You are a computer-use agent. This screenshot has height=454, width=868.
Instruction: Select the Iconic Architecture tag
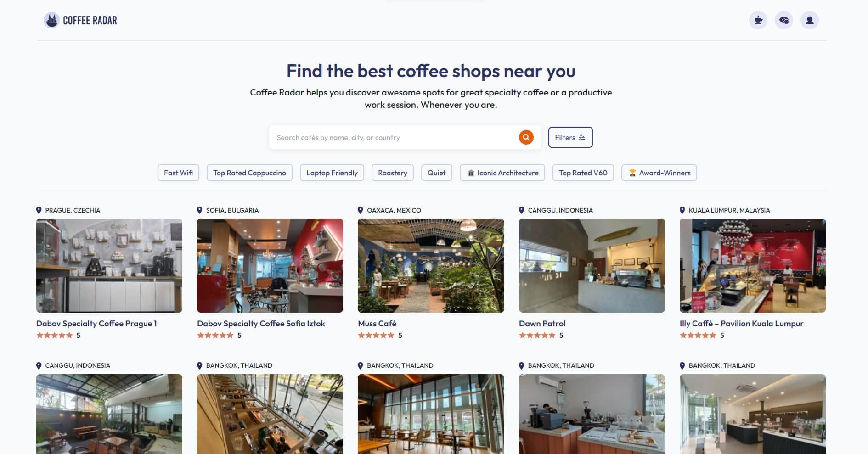tap(502, 173)
